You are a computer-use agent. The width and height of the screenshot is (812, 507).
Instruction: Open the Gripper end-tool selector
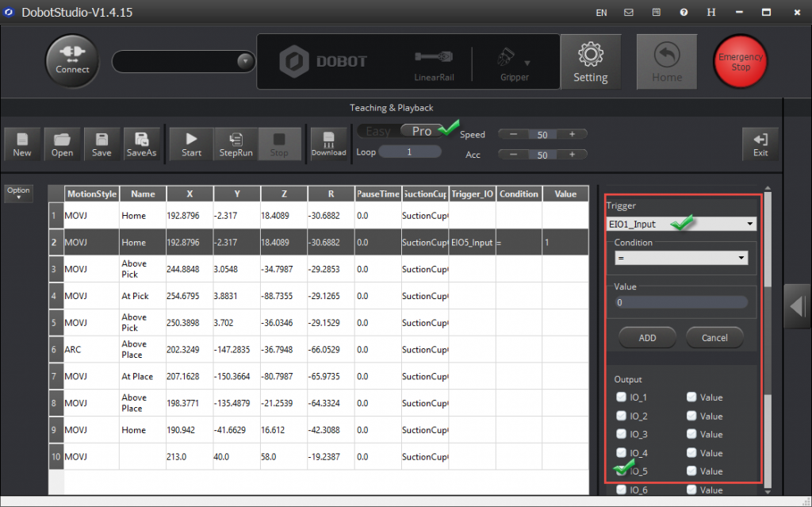(514, 65)
